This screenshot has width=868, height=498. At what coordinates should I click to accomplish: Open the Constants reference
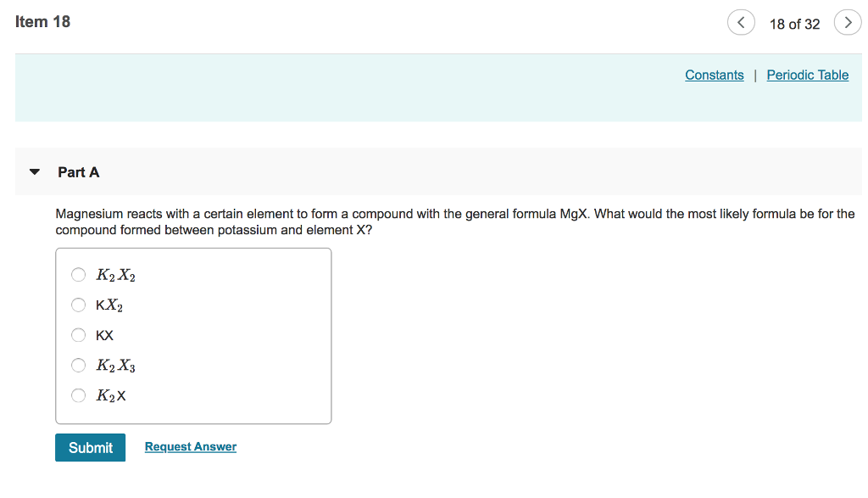pyautogui.click(x=714, y=75)
